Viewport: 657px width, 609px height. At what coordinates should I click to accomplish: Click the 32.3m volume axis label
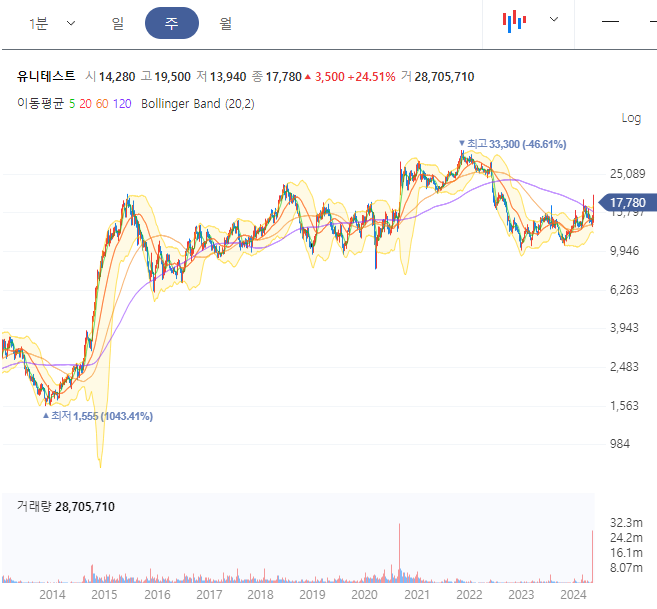point(626,523)
